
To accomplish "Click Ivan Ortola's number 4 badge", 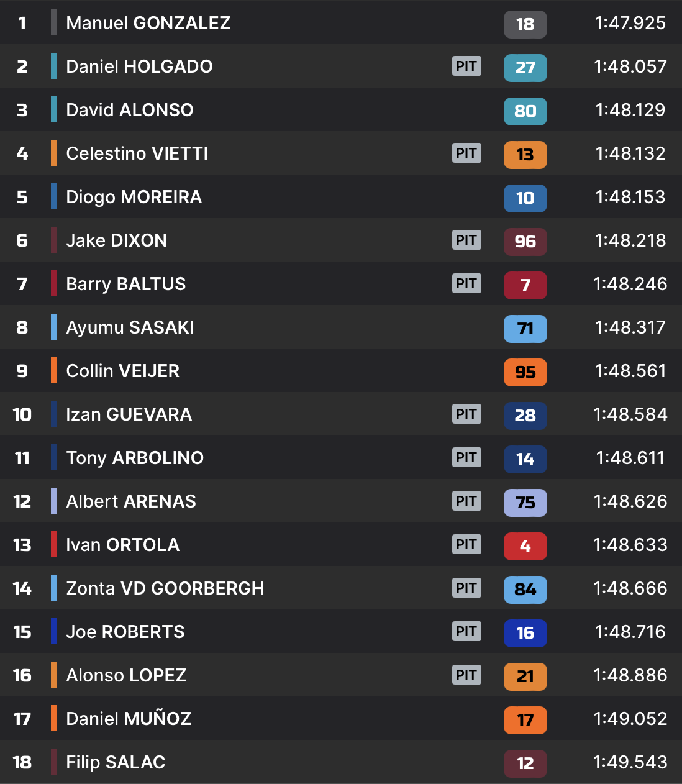I will coord(525,546).
